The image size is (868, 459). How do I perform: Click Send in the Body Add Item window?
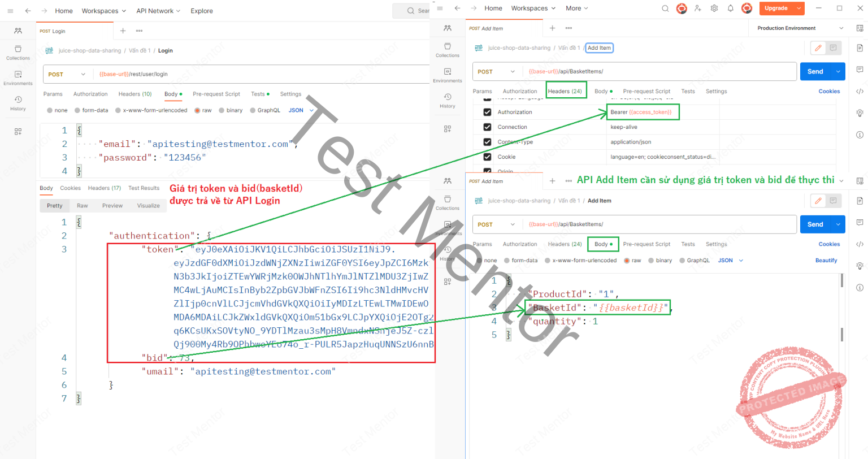(x=815, y=224)
